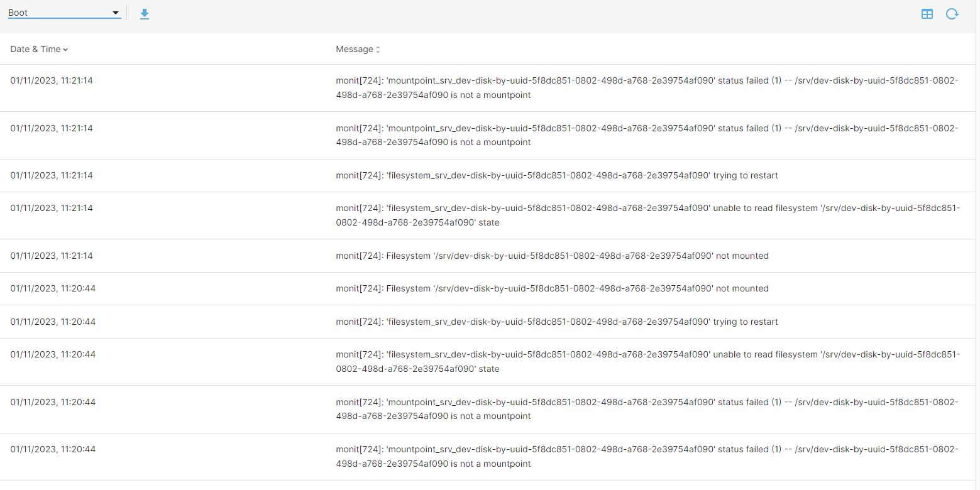Select the 11:20:44 'trying to restart' message

(557, 322)
